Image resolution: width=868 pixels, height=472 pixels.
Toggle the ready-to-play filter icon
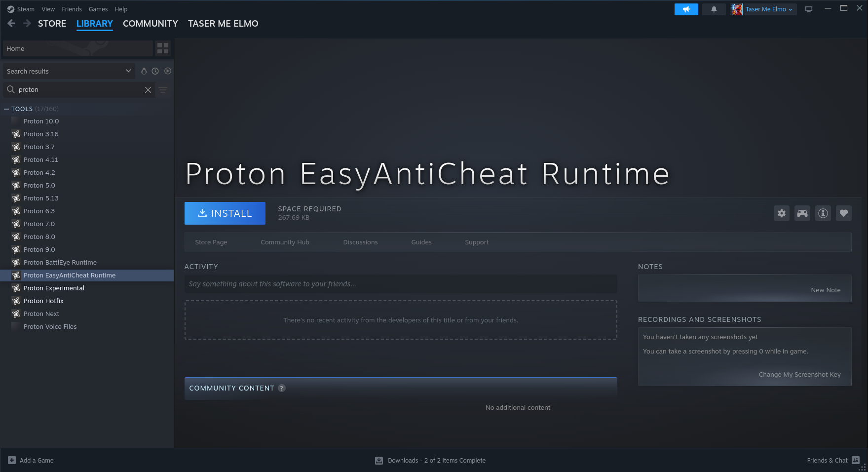coord(168,71)
